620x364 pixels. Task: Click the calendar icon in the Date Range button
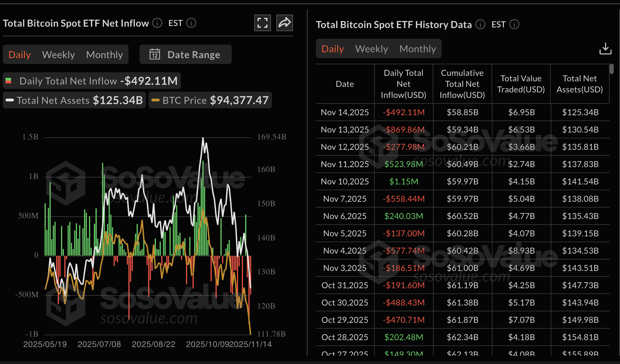point(156,54)
